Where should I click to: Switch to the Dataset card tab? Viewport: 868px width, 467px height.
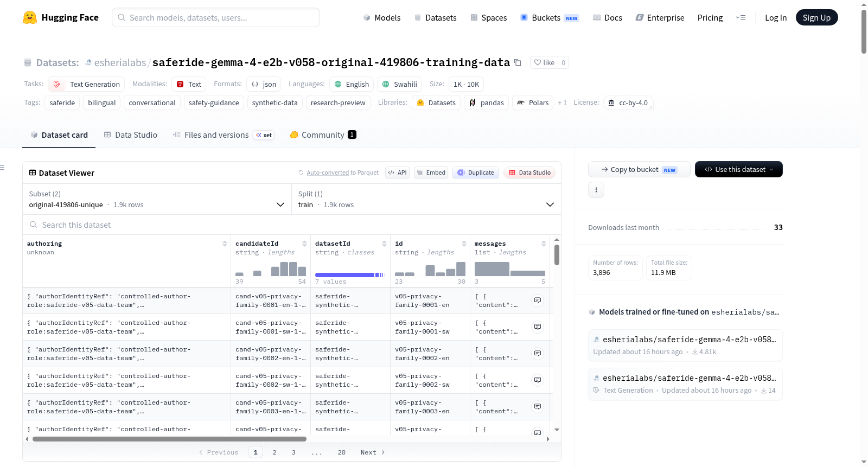59,135
